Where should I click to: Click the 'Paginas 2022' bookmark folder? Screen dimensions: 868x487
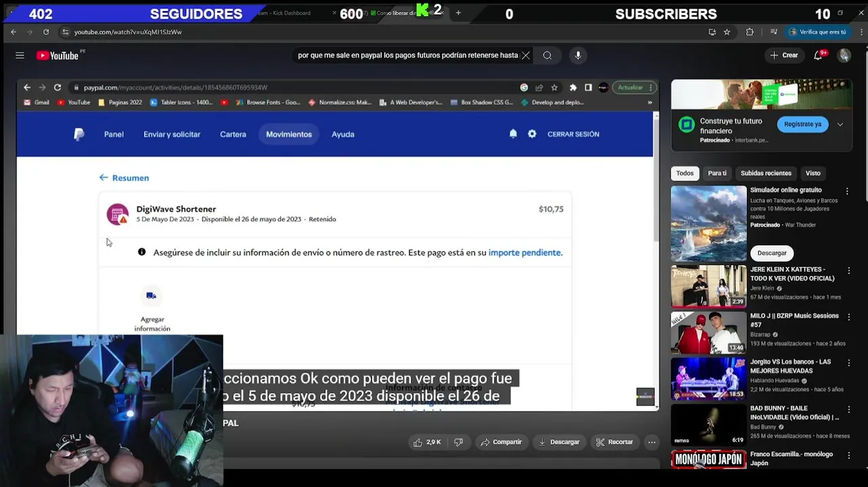pos(120,102)
